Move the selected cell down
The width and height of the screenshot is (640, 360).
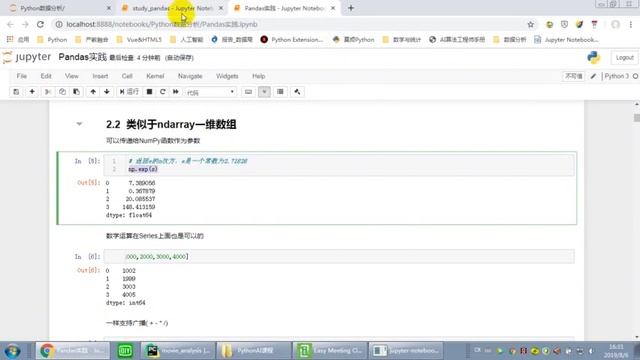click(107, 92)
